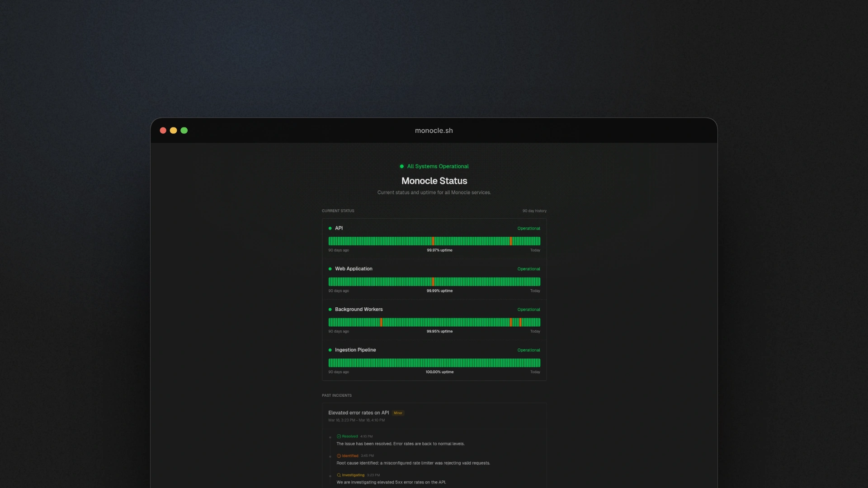
Task: Click the Ingestion Pipeline status dot
Action: [x=330, y=350]
